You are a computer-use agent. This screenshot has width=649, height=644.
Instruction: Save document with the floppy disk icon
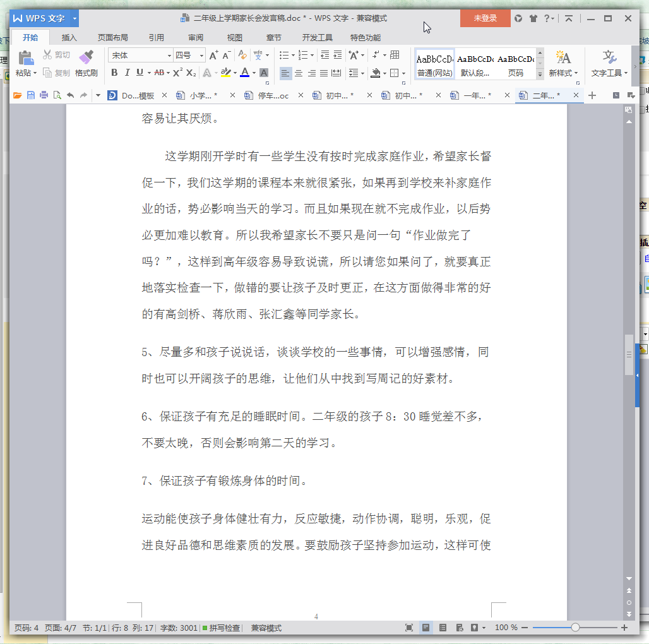(x=31, y=95)
